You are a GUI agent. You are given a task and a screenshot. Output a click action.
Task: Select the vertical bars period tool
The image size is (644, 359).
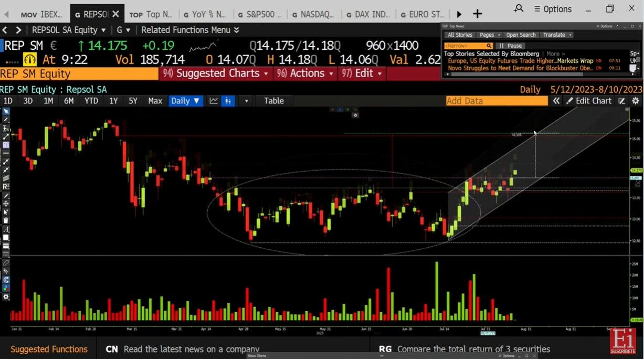point(6,144)
